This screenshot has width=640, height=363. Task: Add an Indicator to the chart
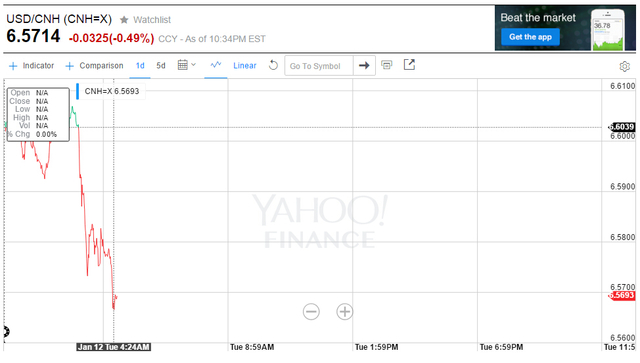31,66
